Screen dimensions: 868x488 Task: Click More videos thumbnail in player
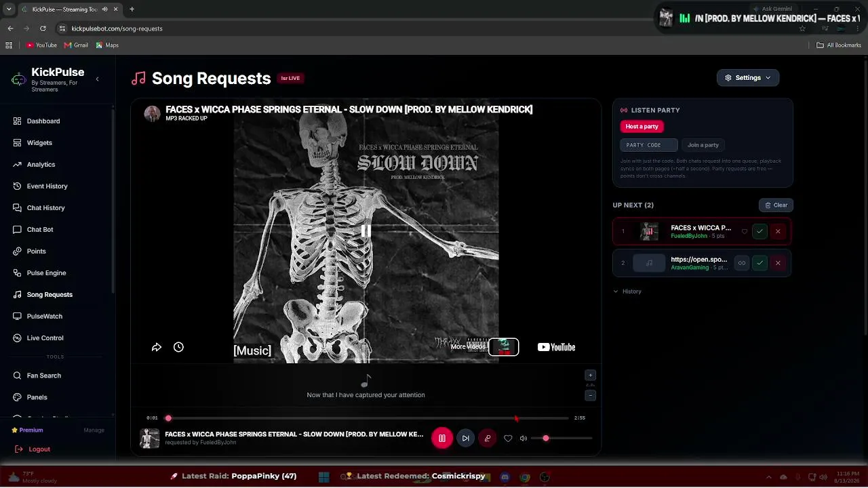coord(503,347)
